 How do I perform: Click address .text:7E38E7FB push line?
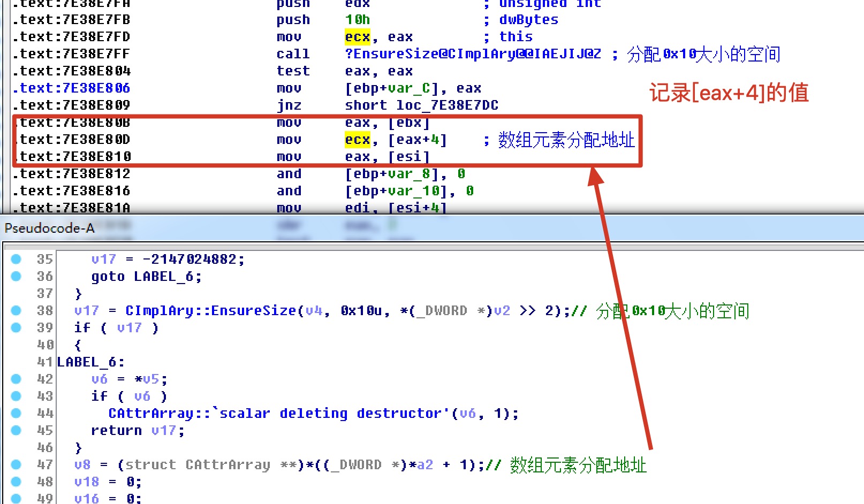click(x=72, y=20)
